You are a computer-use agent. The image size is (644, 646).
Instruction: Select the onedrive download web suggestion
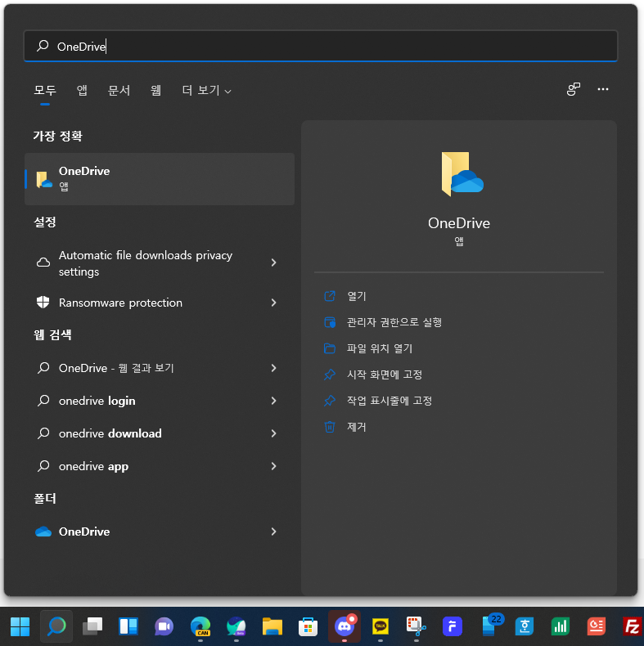point(110,433)
